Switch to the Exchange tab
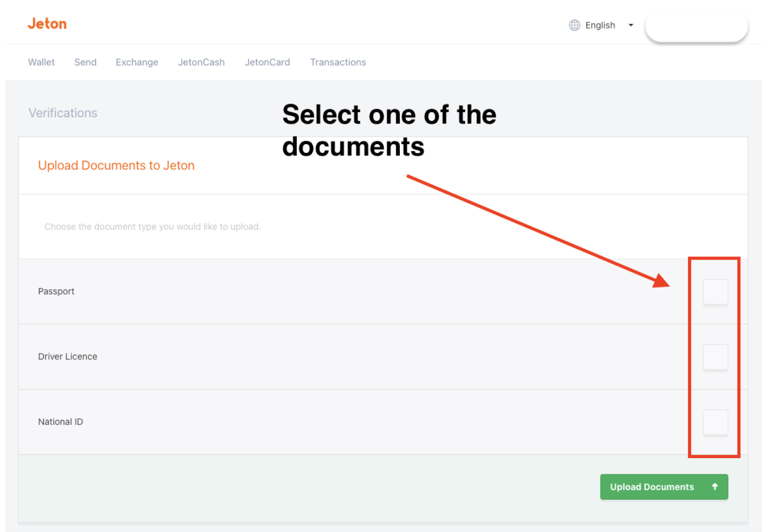Screen dimensions: 762x532 pyautogui.click(x=137, y=62)
